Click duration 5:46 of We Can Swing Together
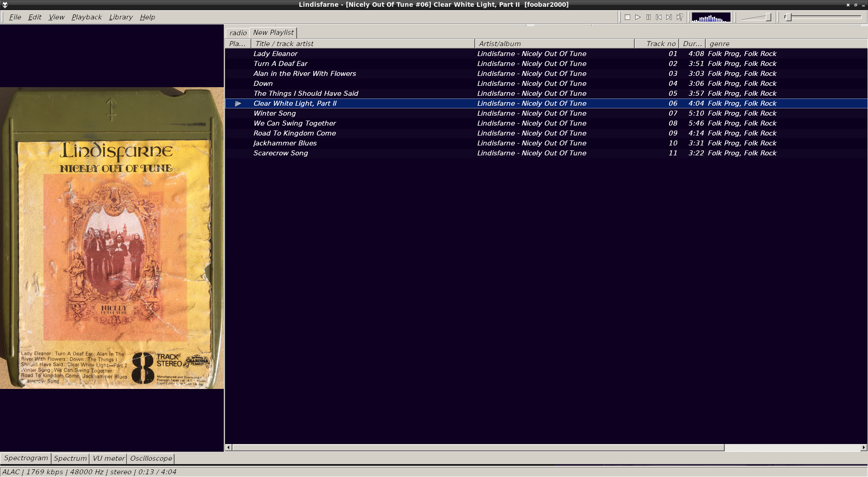The height and width of the screenshot is (477, 868). pos(696,123)
